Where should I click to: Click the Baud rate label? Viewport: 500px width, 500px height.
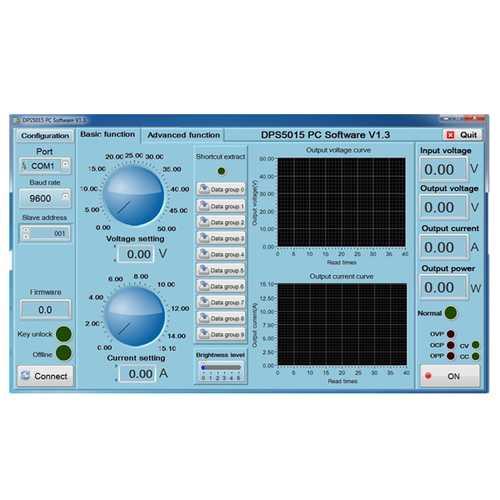(45, 182)
